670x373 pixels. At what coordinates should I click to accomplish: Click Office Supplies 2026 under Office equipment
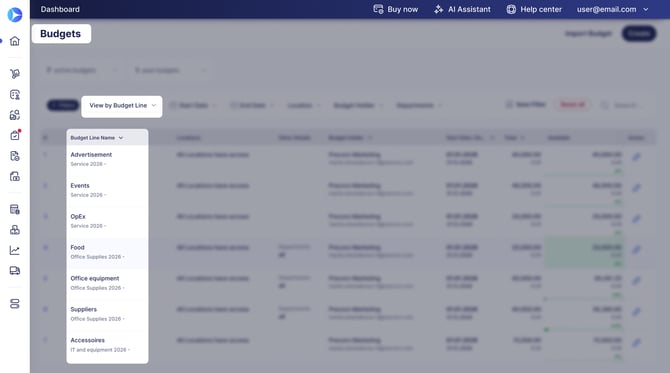tap(96, 288)
